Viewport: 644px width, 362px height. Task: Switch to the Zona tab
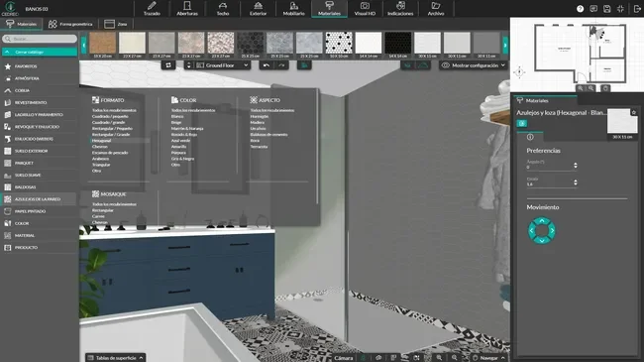[x=116, y=24]
